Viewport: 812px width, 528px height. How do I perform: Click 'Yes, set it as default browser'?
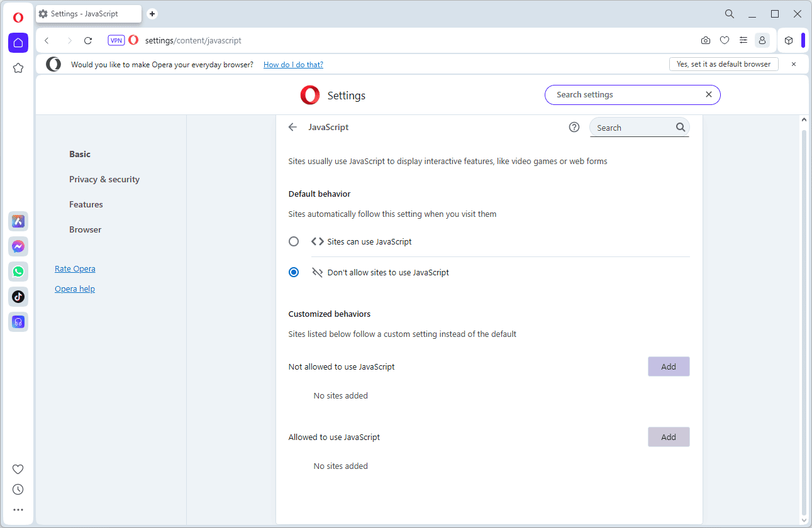pos(723,64)
